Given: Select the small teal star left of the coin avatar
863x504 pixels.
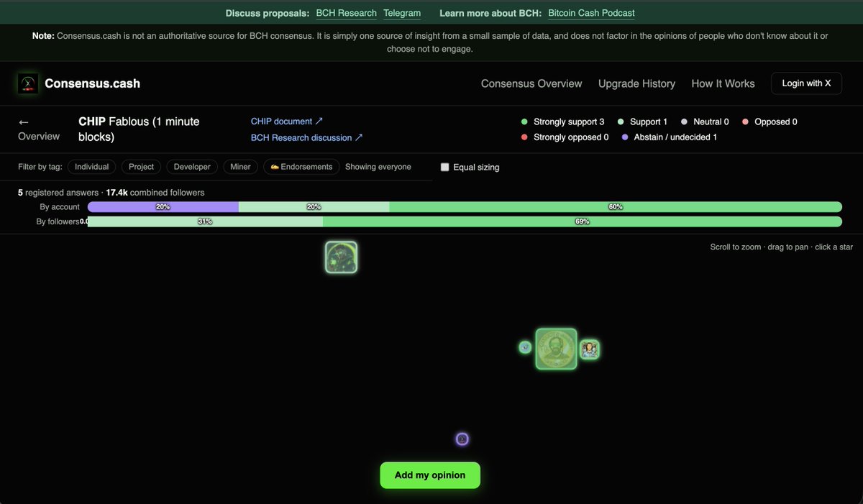Looking at the screenshot, I should click(525, 347).
